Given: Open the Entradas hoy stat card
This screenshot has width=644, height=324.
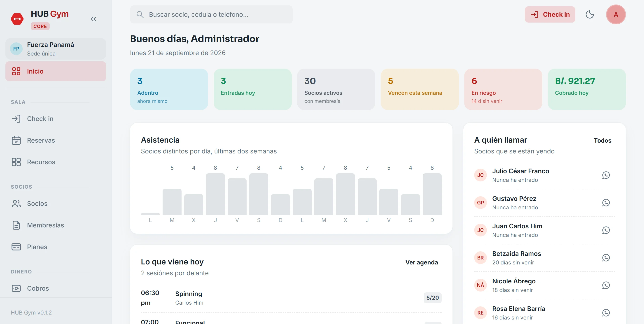Looking at the screenshot, I should [x=252, y=89].
